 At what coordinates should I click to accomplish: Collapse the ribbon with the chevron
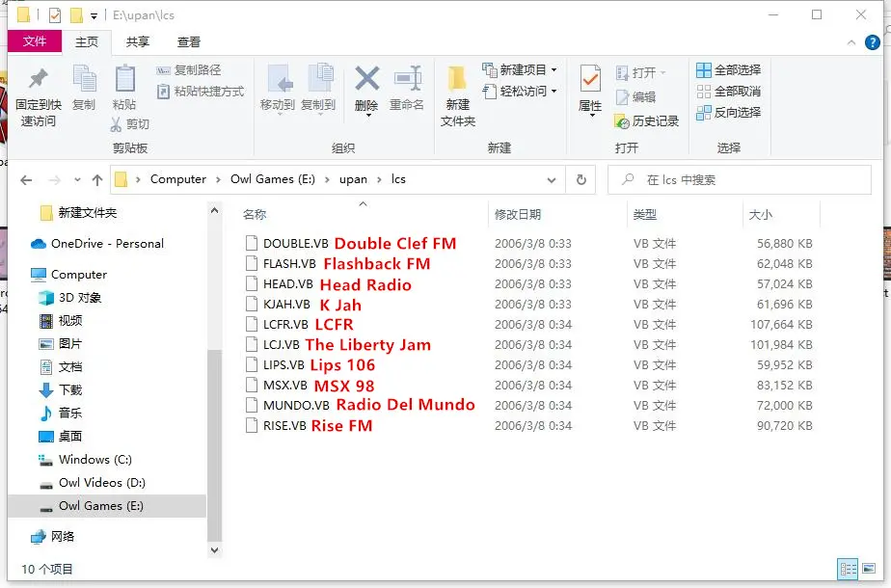click(x=851, y=42)
